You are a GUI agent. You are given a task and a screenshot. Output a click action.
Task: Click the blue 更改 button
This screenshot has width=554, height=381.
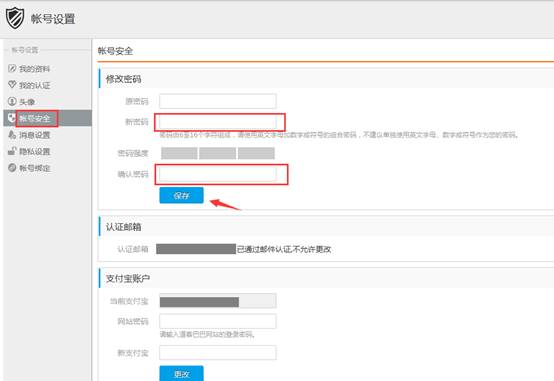click(x=181, y=373)
